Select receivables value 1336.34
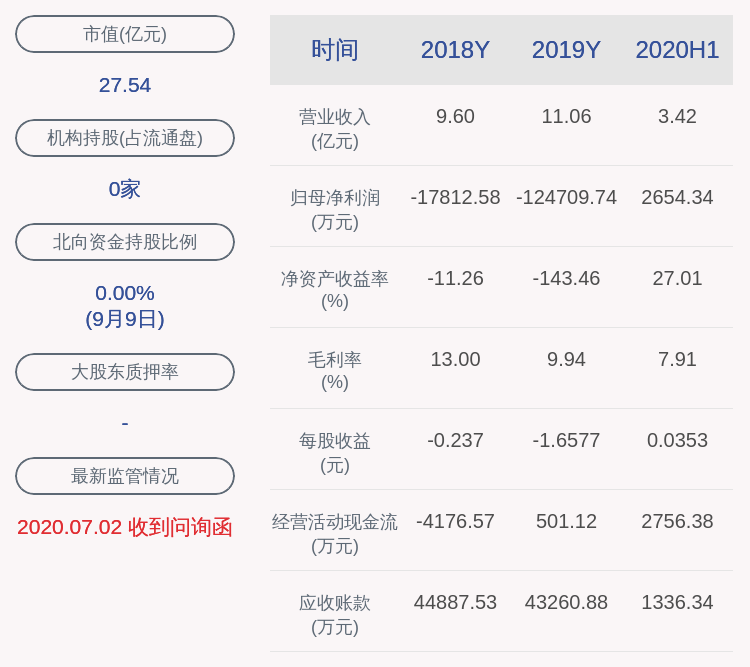Viewport: 750px width, 667px height. tap(677, 601)
